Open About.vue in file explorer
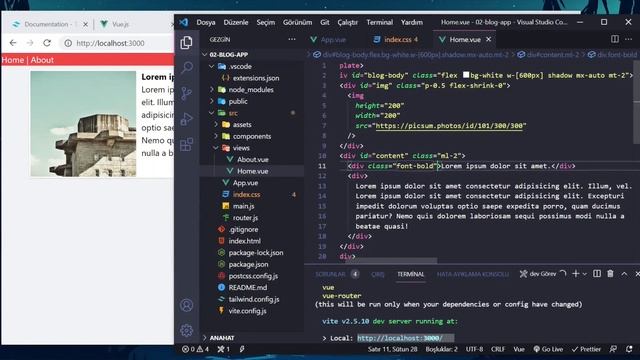 tap(253, 160)
